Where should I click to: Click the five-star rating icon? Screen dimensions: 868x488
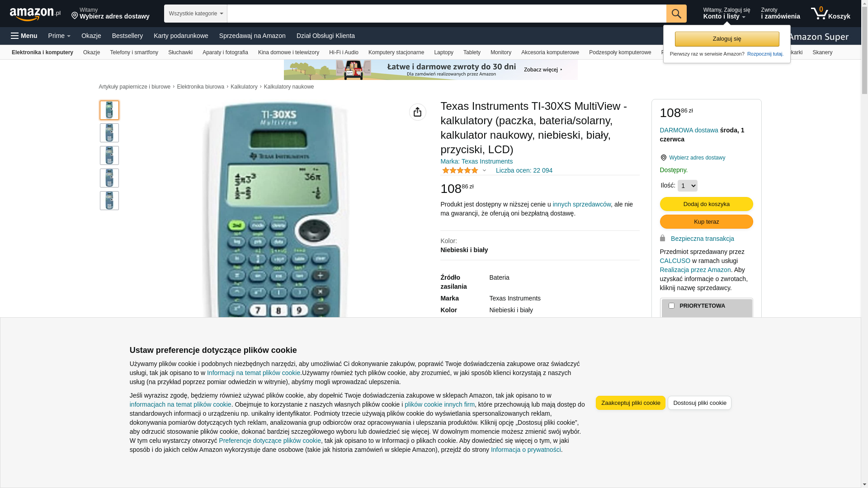[x=460, y=170]
